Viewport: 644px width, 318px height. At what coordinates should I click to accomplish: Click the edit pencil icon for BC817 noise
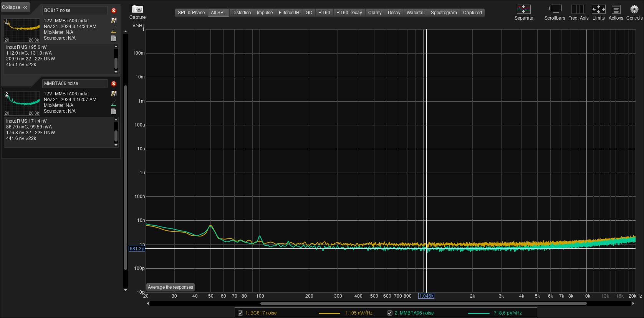point(114,20)
